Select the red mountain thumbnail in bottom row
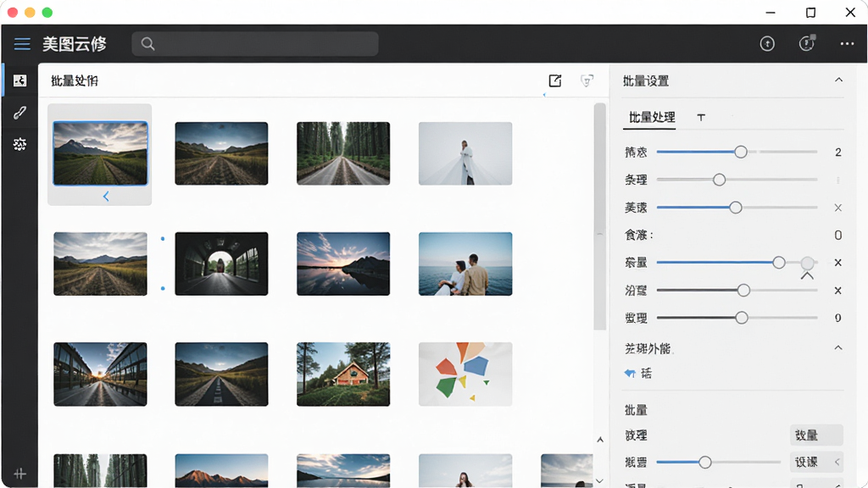Image resolution: width=868 pixels, height=488 pixels. click(x=221, y=470)
